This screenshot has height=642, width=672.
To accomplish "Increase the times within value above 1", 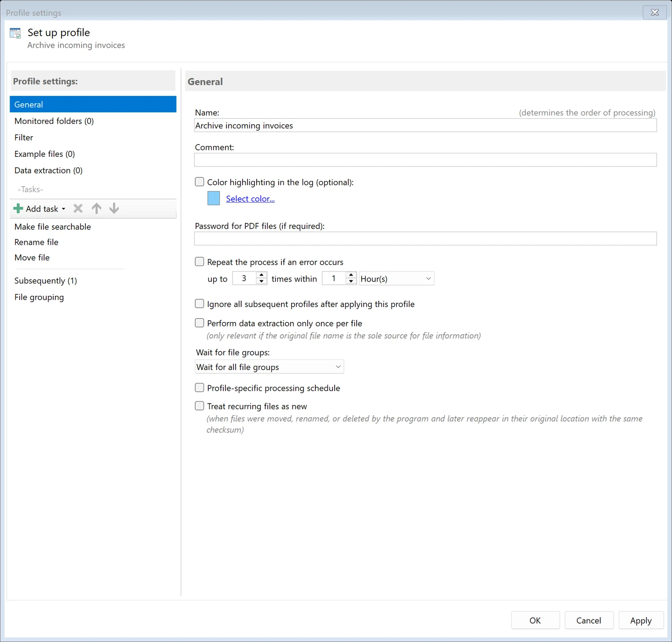I will [351, 275].
